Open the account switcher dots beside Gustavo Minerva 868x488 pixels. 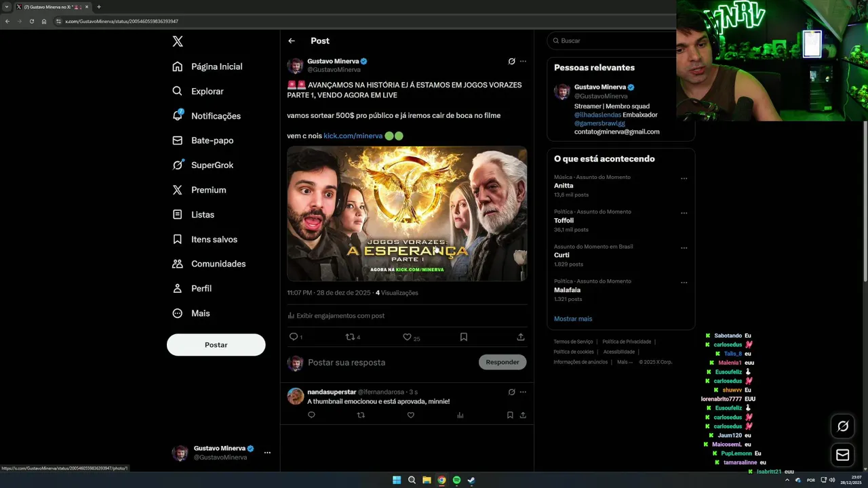tap(267, 452)
